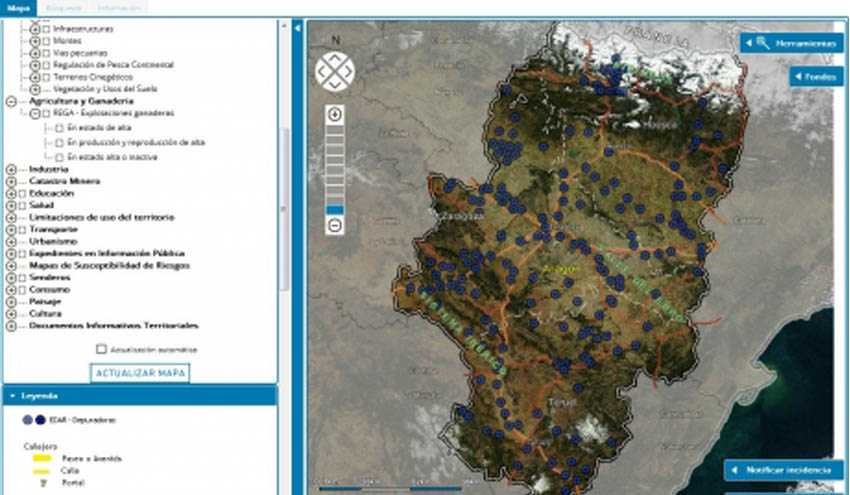Zoom in with the plus button
The width and height of the screenshot is (850, 495).
point(335,115)
